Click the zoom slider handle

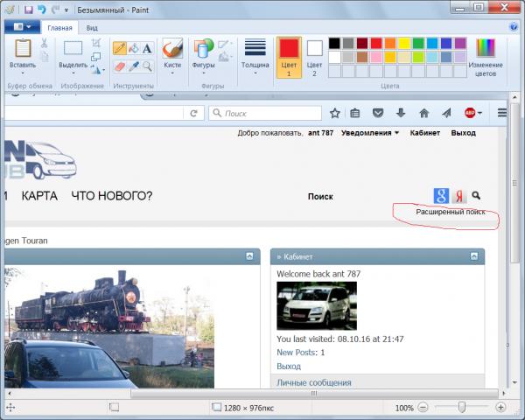coord(462,407)
